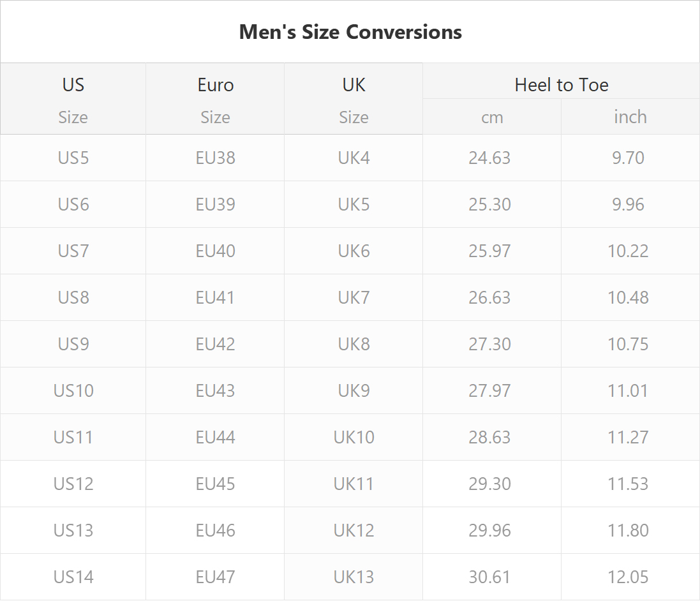Select the UK11 cell
The image size is (700, 601).
[x=354, y=484]
